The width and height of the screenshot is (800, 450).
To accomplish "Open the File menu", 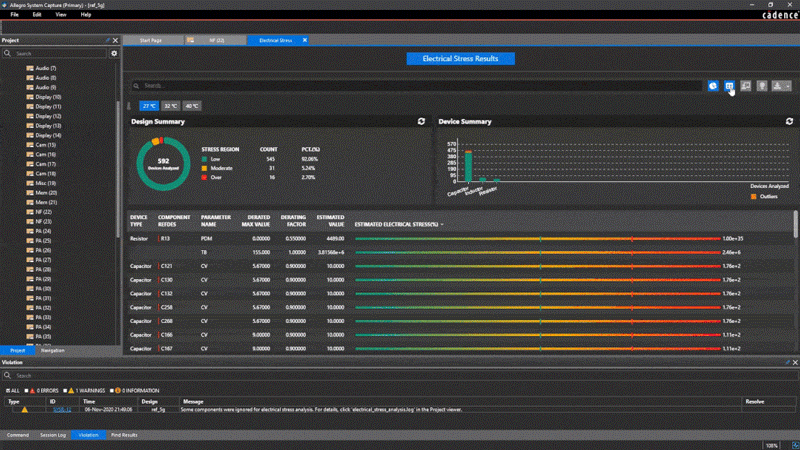I will click(x=14, y=15).
